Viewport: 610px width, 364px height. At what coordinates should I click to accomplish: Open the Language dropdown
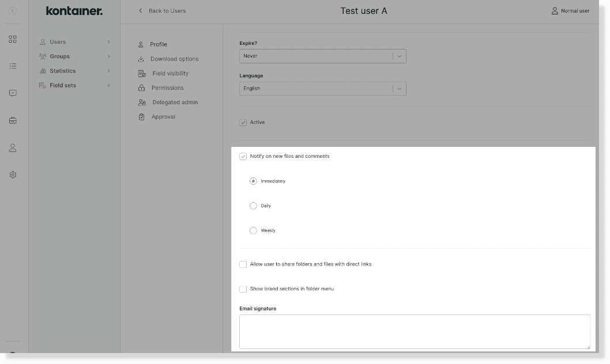322,88
